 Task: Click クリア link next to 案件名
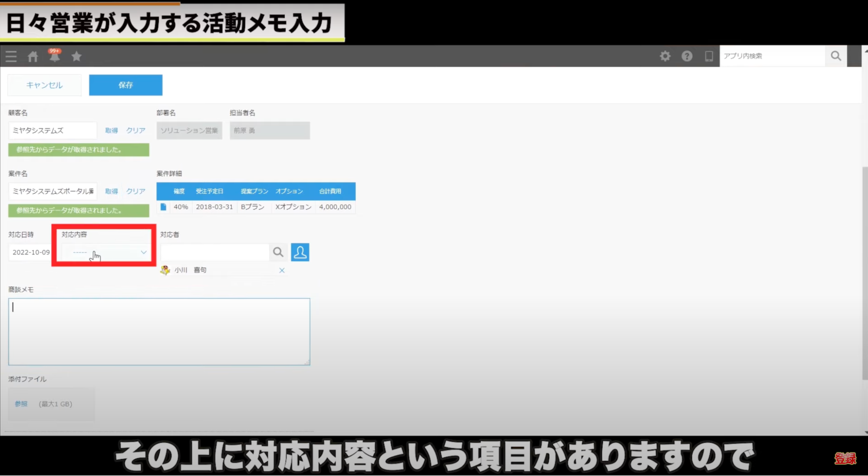pyautogui.click(x=135, y=191)
